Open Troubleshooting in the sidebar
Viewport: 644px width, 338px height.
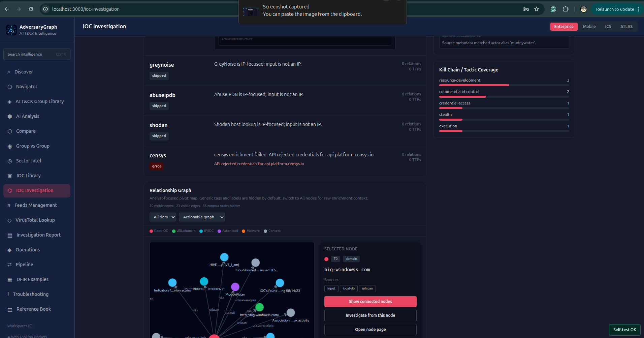[37, 294]
